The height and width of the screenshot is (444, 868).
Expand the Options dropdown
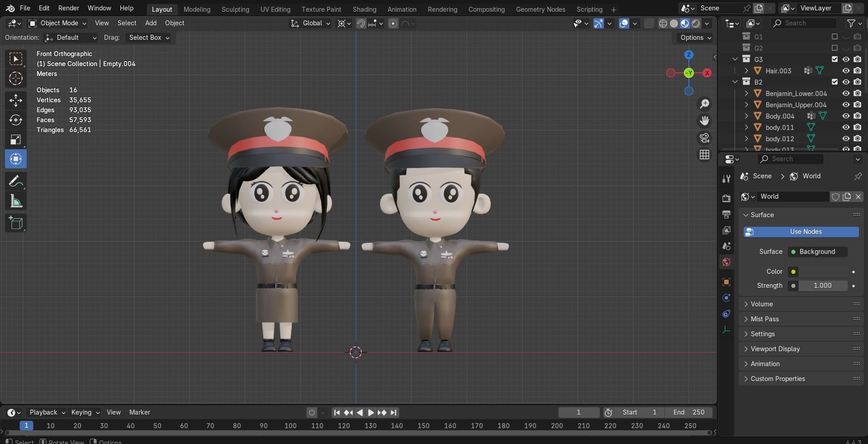pos(696,38)
